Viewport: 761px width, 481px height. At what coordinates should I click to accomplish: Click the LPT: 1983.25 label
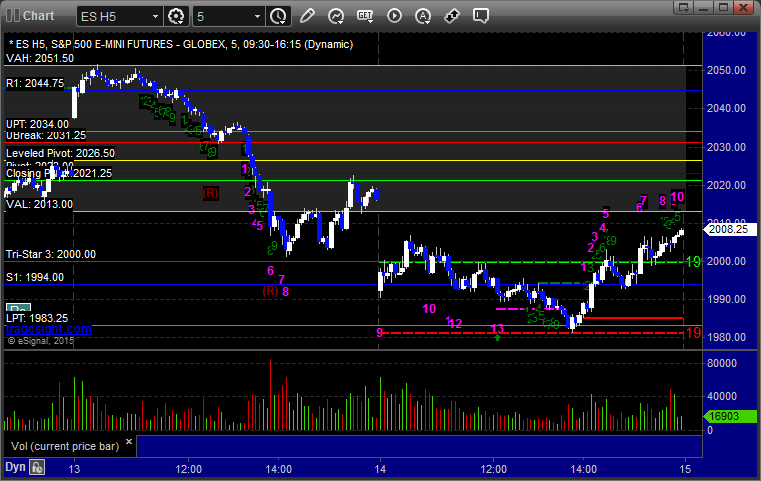tap(37, 318)
